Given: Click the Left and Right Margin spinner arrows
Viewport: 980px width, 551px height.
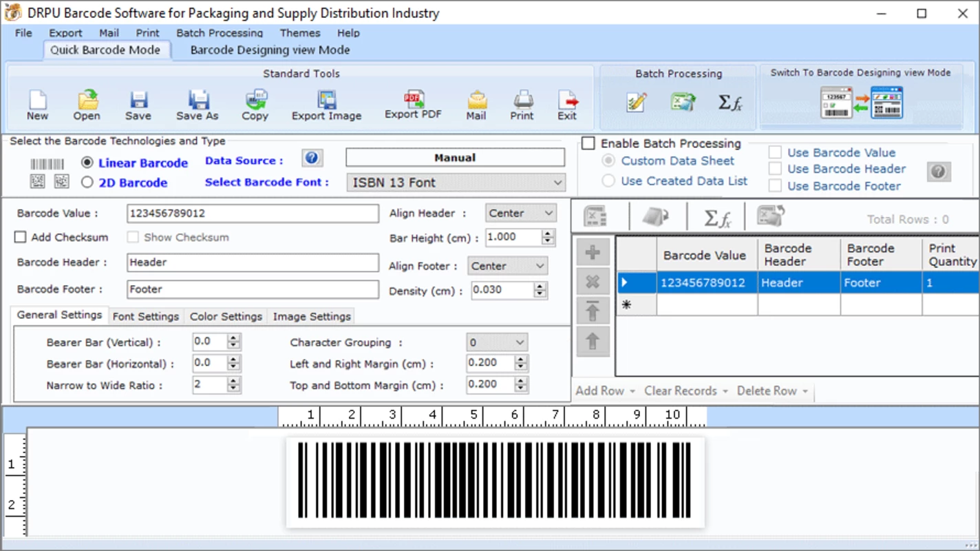Looking at the screenshot, I should point(522,363).
